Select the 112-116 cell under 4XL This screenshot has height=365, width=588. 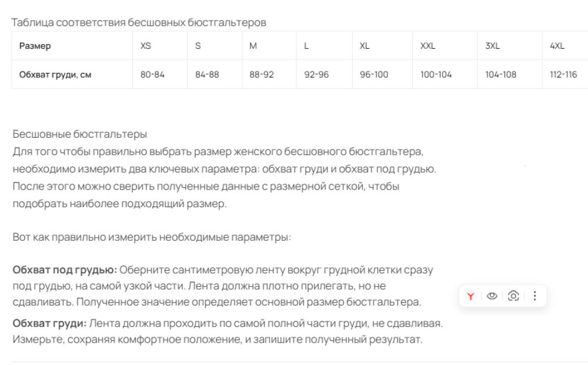coord(565,74)
